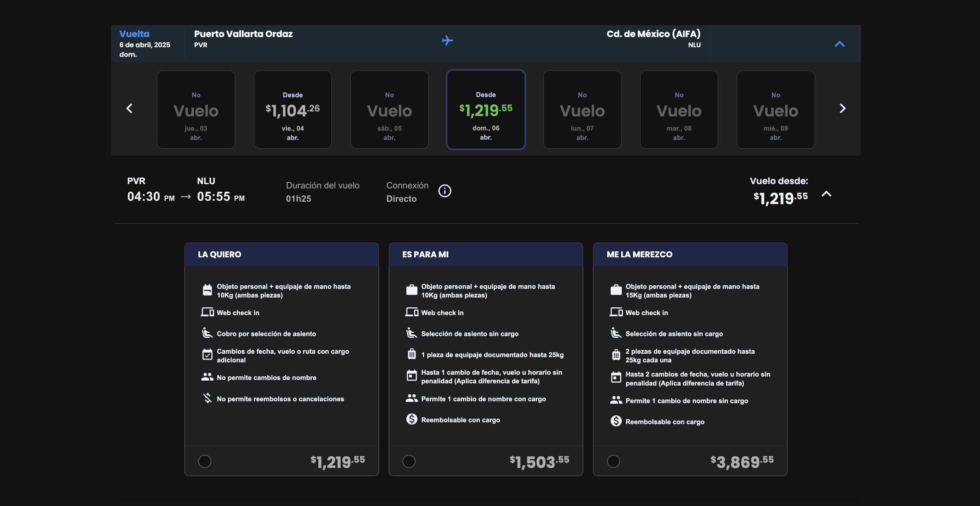Click the lun., 07 abr. no-flight card
The width and height of the screenshot is (980, 506).
[x=582, y=110]
